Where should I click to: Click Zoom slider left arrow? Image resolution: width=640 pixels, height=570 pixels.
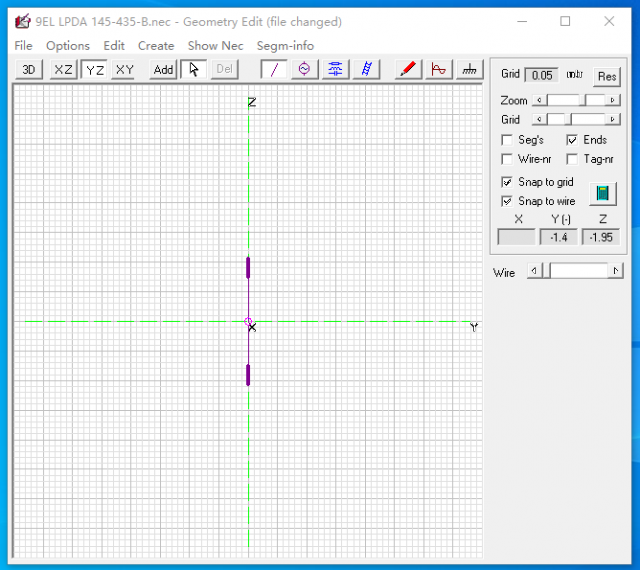[540, 100]
